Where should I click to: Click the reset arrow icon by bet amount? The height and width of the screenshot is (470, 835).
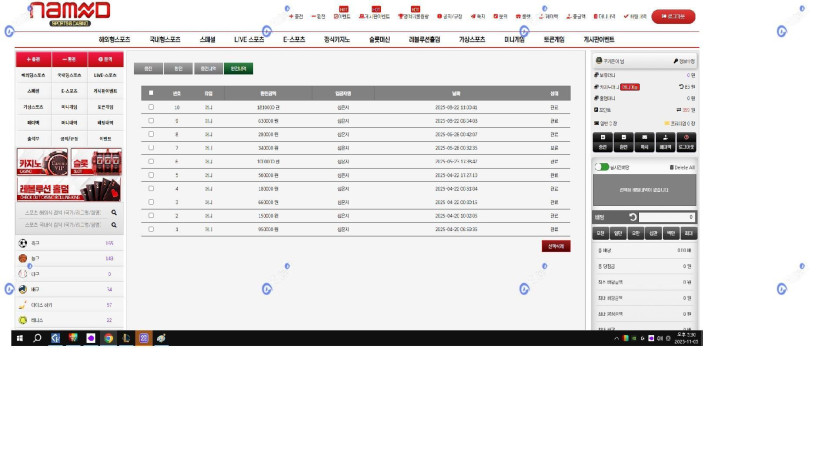pos(632,217)
